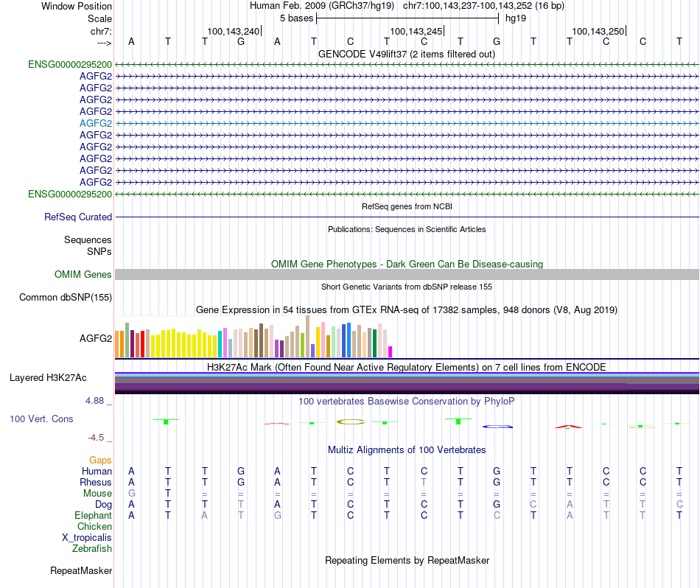The width and height of the screenshot is (700, 588).
Task: Select the 100 Vert. Cons label
Action: [x=41, y=419]
